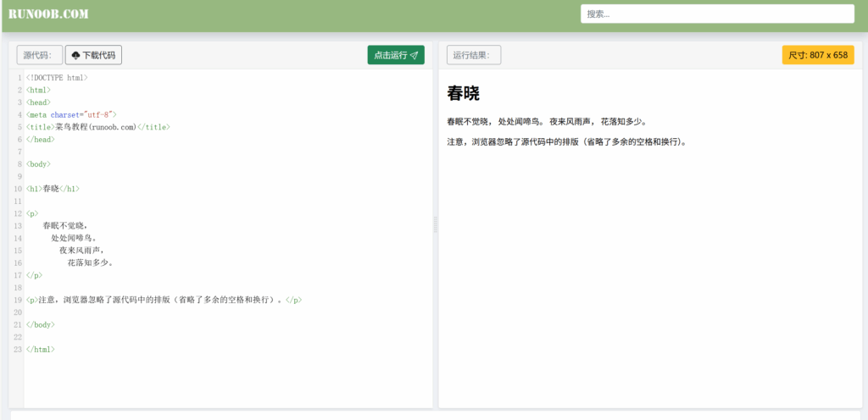Place cursor in the <h1>春晓</h1> line
The width and height of the screenshot is (868, 420).
click(53, 189)
